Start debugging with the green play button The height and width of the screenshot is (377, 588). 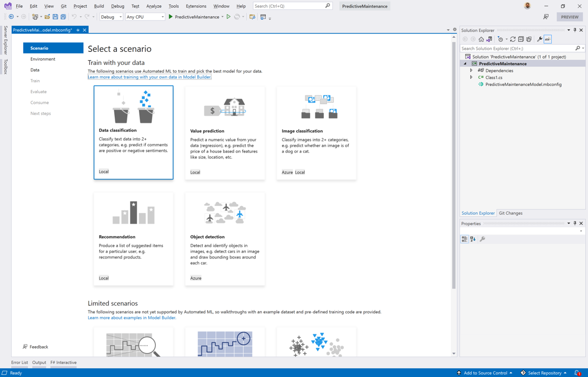[x=171, y=17]
